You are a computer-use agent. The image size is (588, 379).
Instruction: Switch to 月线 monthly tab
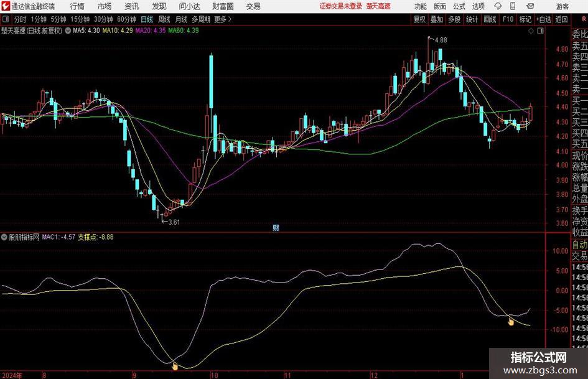pos(181,19)
